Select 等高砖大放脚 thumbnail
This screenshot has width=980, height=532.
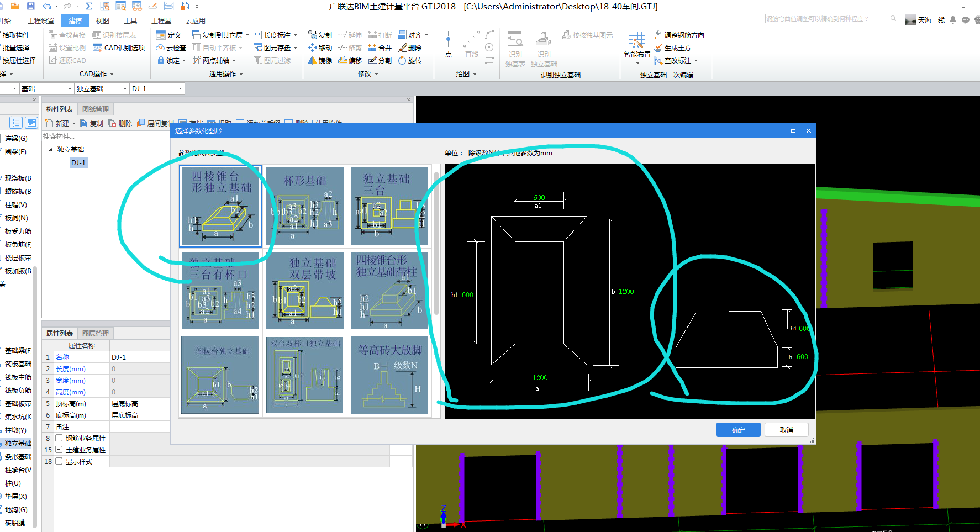(x=389, y=375)
